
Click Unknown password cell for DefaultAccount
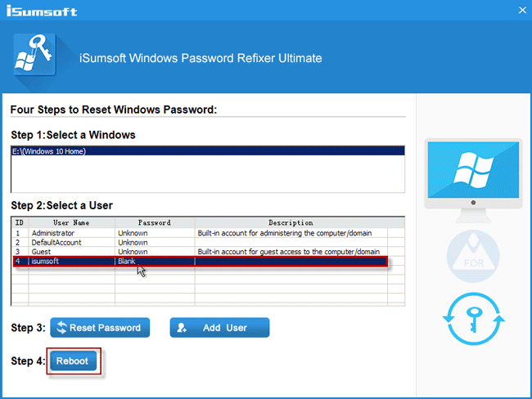click(x=155, y=242)
